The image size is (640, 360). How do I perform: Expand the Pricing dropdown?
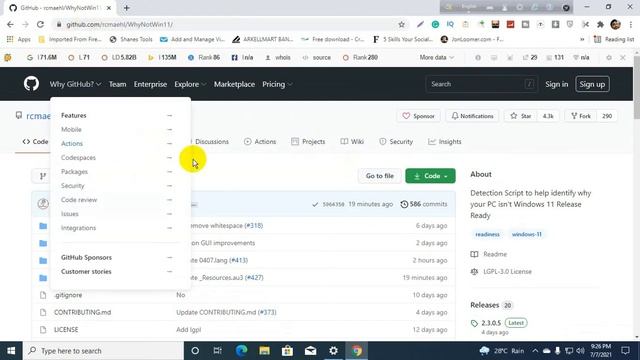277,84
